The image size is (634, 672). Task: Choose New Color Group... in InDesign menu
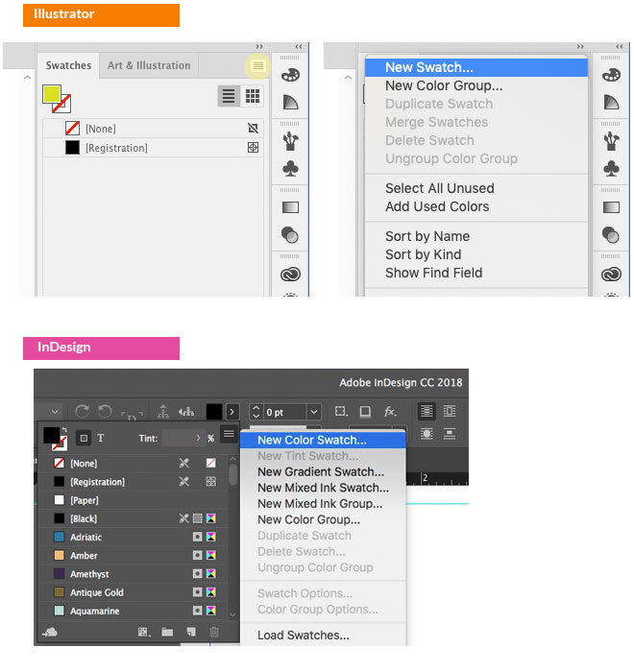(323, 519)
